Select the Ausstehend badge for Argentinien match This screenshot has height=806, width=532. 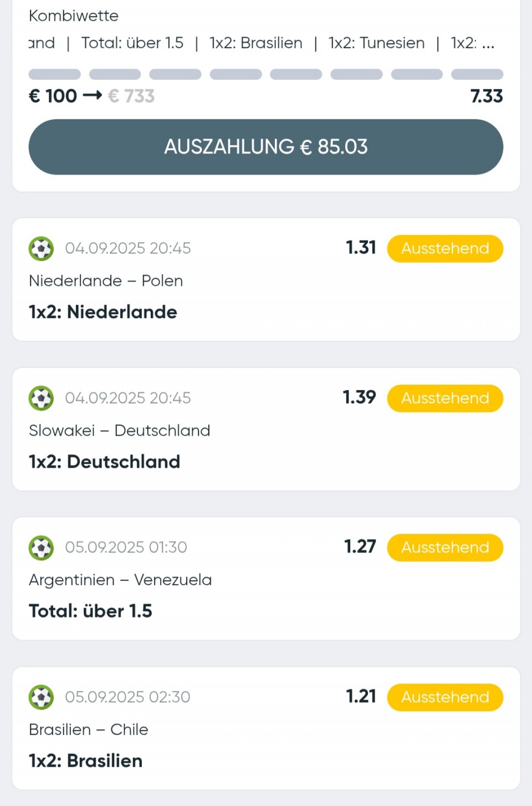(445, 548)
